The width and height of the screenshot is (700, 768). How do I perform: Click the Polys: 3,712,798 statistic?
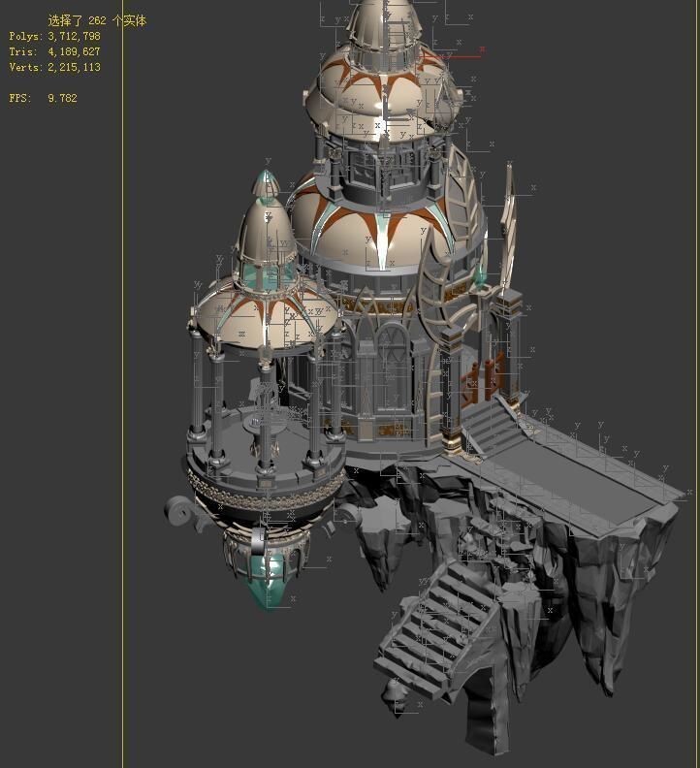click(55, 36)
